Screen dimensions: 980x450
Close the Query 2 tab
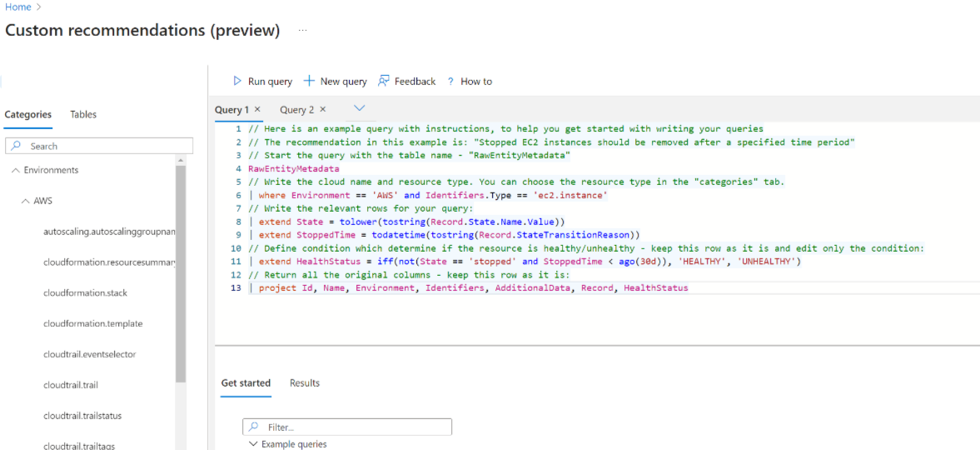pos(323,109)
